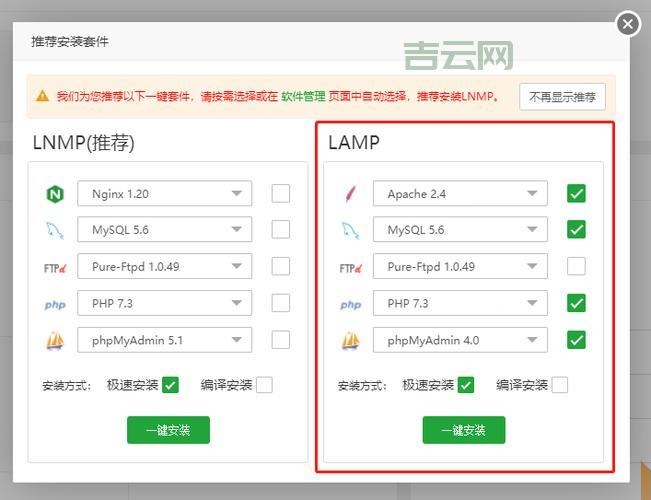Uncheck the Apache 2.4 checkbox
The image size is (651, 500).
pos(576,194)
